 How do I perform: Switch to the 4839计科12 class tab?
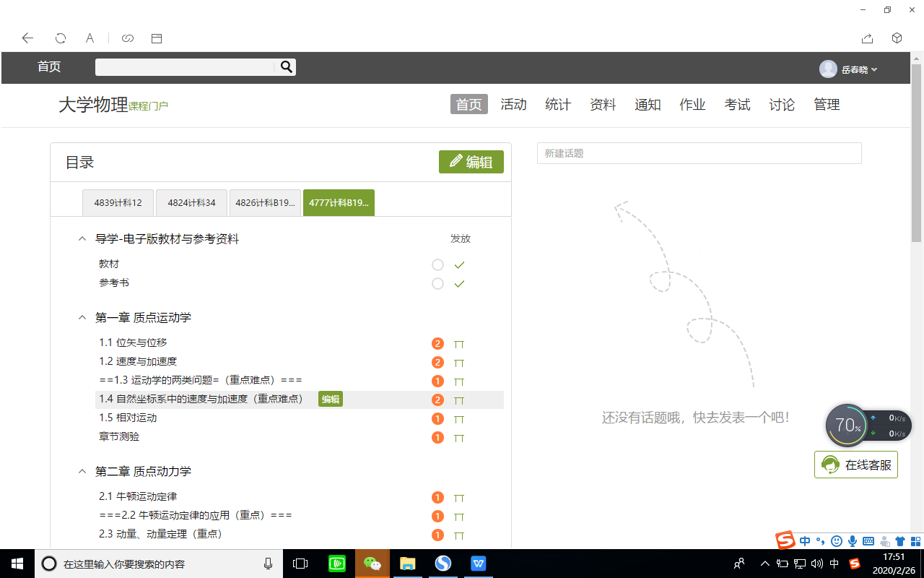(118, 203)
